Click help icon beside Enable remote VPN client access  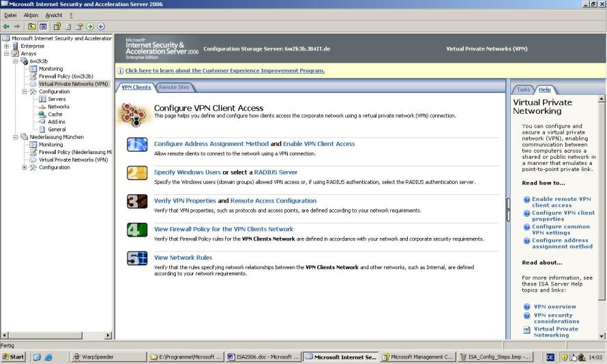click(x=527, y=200)
